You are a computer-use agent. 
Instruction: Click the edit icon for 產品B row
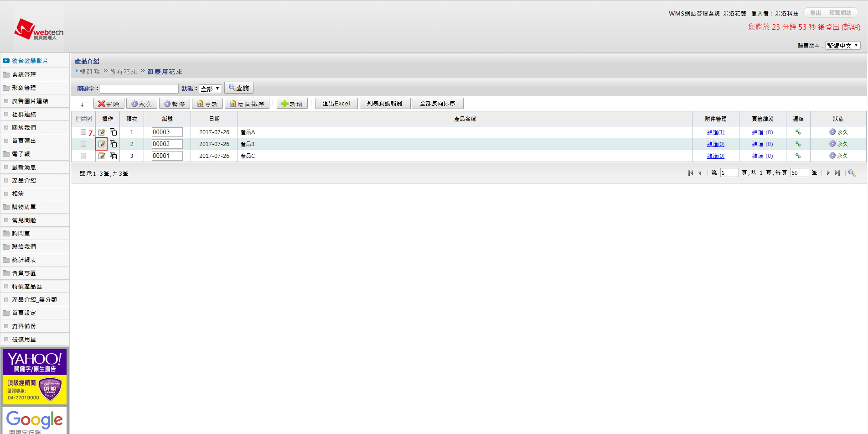pos(101,144)
